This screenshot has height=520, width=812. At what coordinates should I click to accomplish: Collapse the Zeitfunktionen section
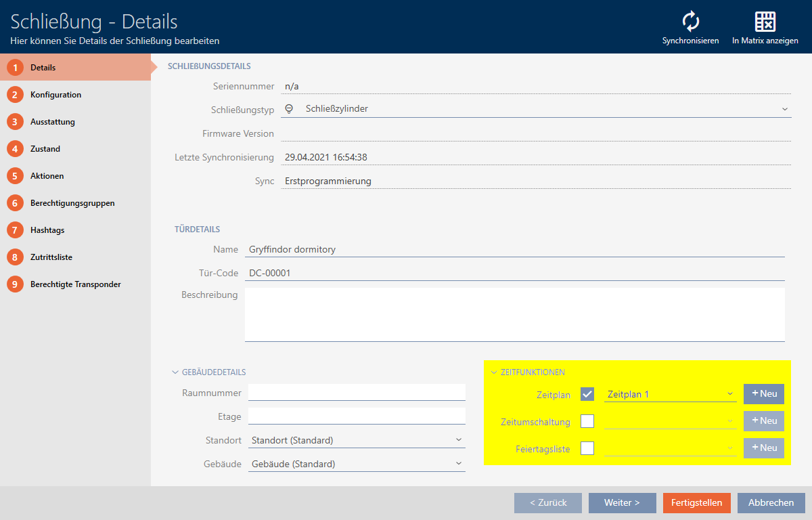click(494, 372)
